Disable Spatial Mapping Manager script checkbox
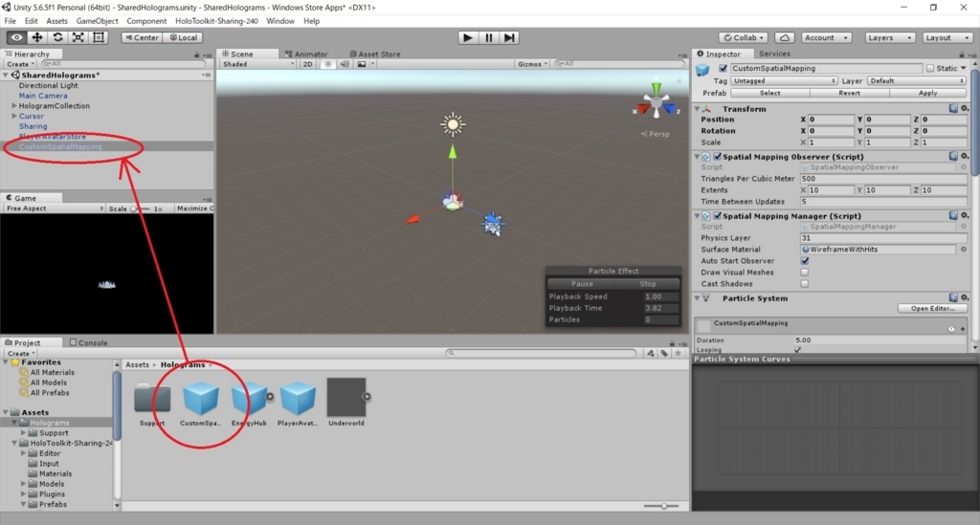This screenshot has height=525, width=980. (718, 216)
